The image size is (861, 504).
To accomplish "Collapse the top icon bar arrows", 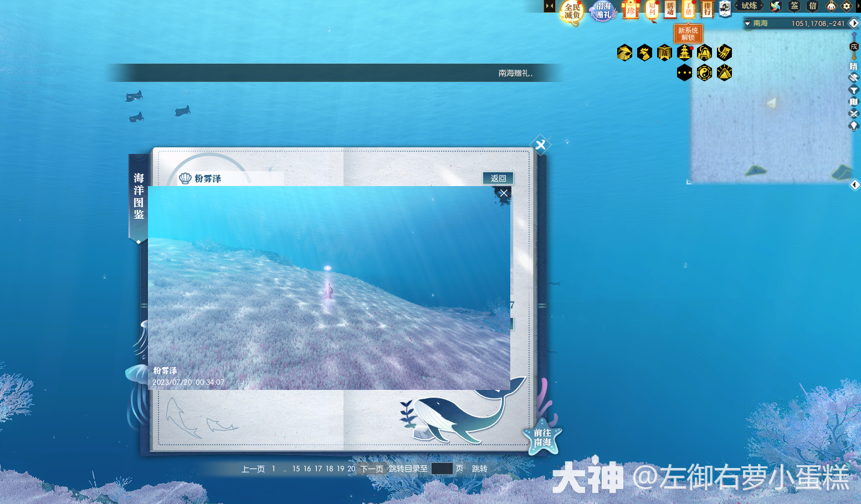I will tap(549, 6).
